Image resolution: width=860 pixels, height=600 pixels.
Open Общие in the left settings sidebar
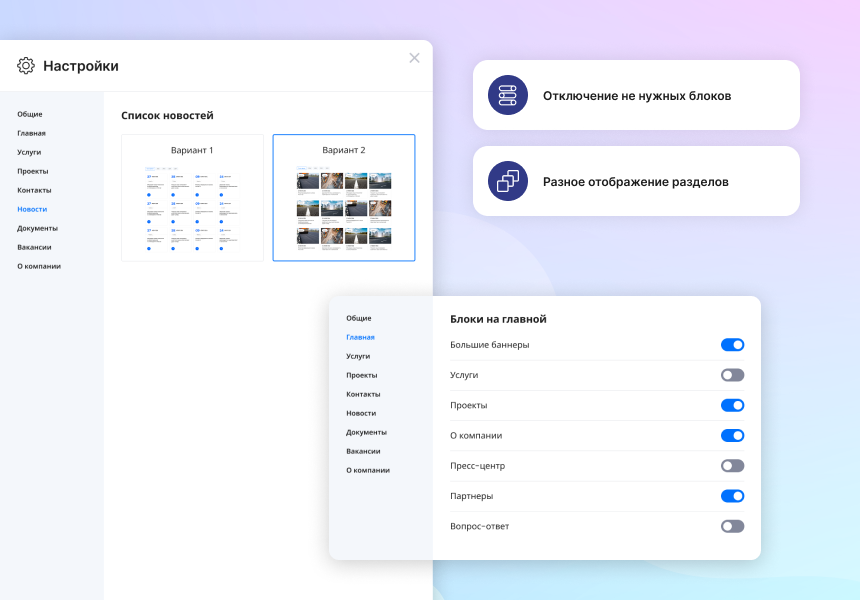tap(30, 114)
